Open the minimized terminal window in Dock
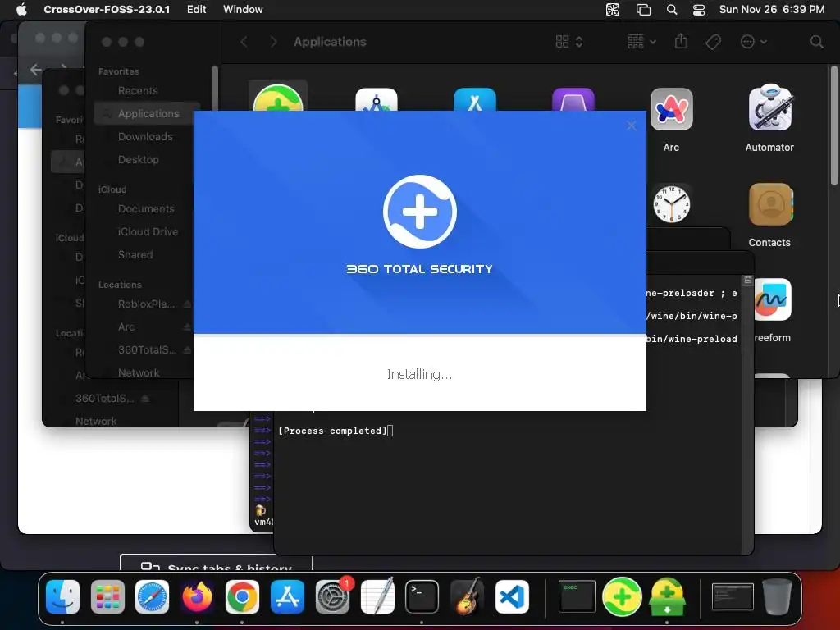 pyautogui.click(x=733, y=596)
